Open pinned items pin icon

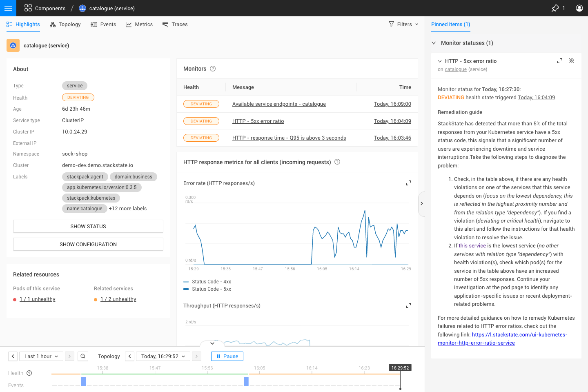[555, 8]
